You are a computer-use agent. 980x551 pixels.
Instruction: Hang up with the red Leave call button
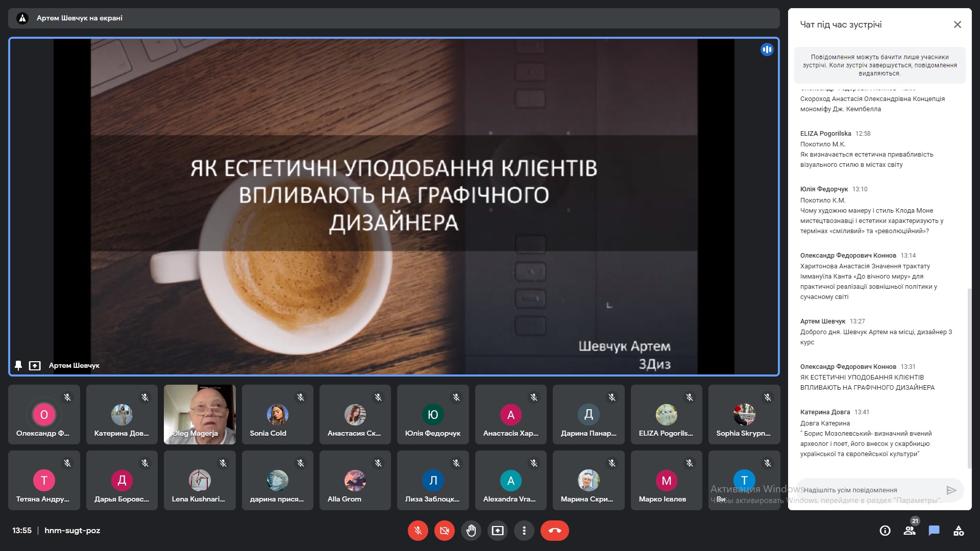555,531
